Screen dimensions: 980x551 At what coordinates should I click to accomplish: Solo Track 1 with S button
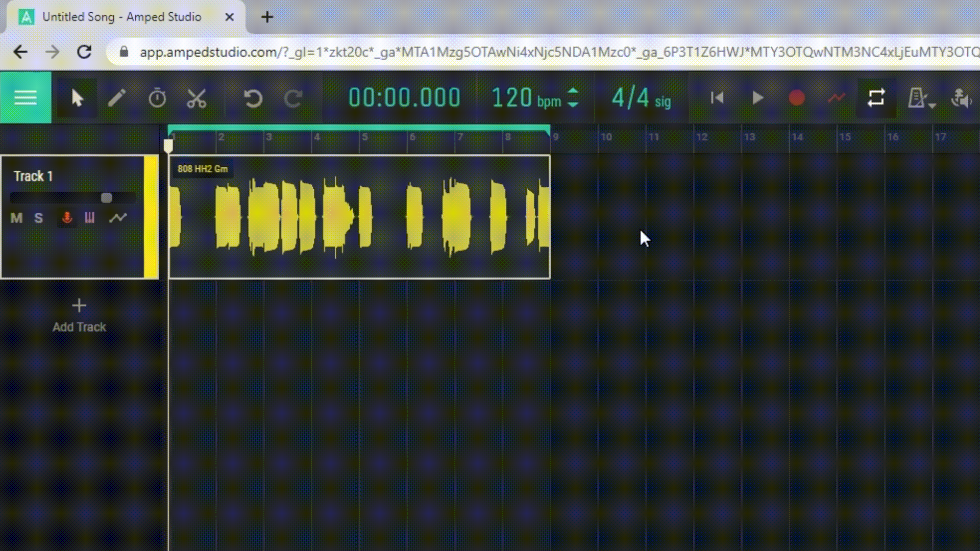click(39, 218)
